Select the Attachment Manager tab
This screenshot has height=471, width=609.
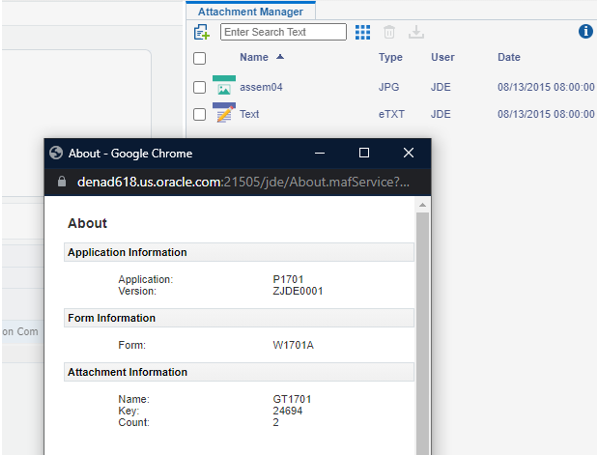251,11
